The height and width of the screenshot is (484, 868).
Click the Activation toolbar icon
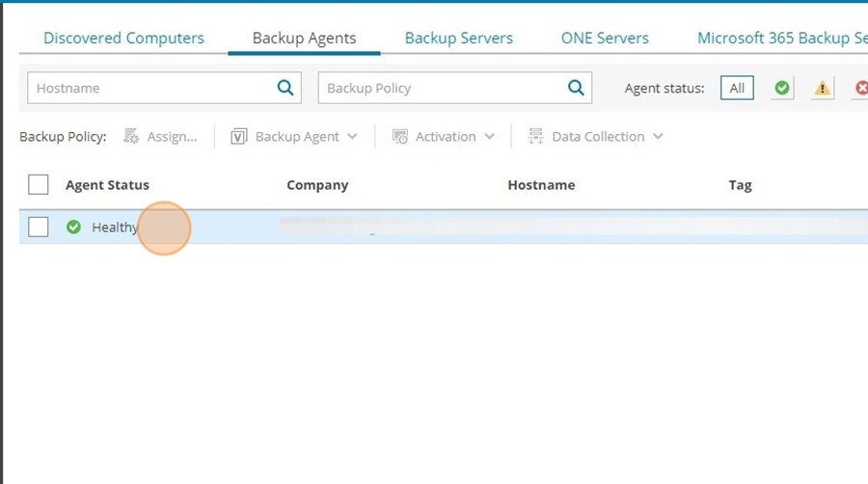(x=399, y=137)
